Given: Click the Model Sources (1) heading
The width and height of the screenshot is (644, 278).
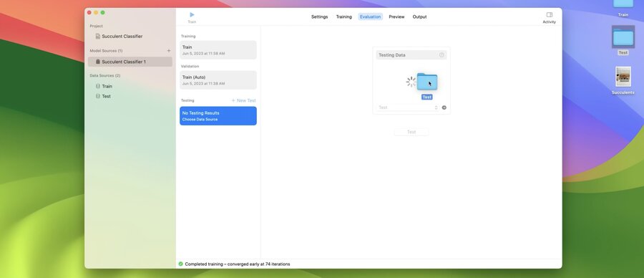Looking at the screenshot, I should (106, 51).
